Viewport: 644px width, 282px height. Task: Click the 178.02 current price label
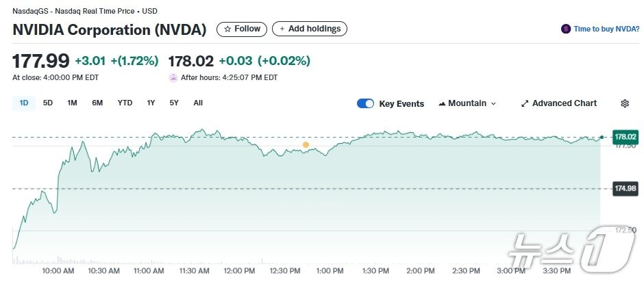pos(625,137)
